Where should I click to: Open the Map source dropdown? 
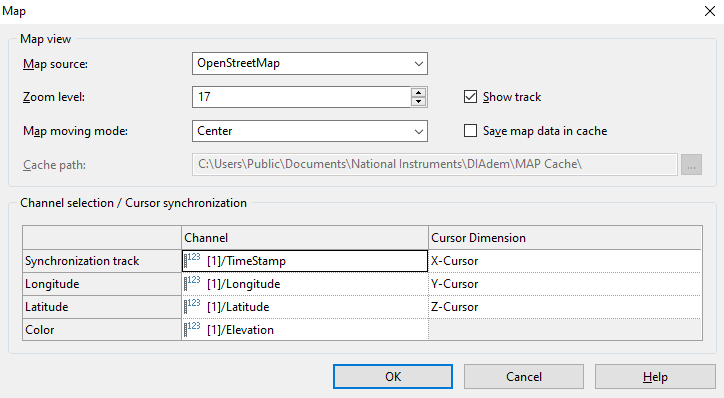[x=310, y=63]
